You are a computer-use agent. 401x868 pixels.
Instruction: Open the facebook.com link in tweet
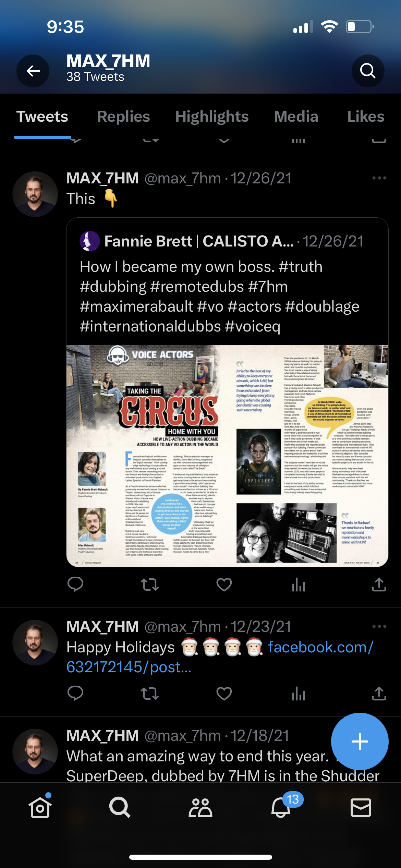coord(220,657)
